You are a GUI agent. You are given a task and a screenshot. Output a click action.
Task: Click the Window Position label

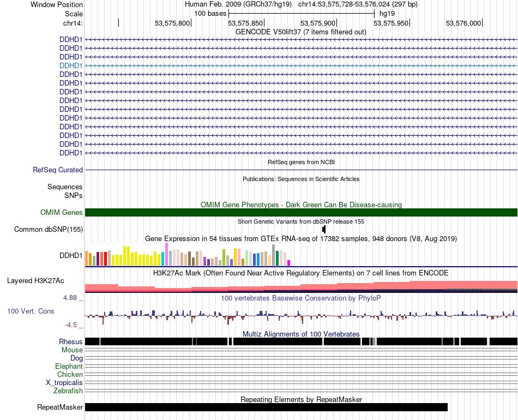tap(57, 4)
